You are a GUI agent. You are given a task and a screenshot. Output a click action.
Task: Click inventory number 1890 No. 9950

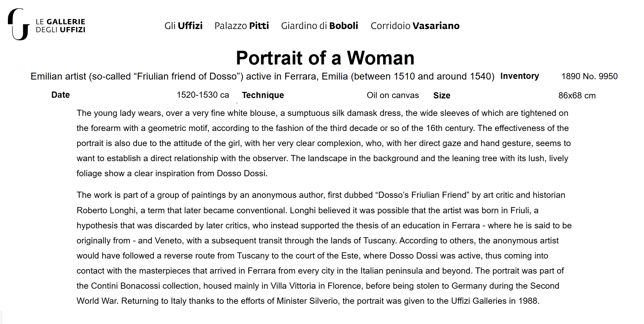(589, 76)
